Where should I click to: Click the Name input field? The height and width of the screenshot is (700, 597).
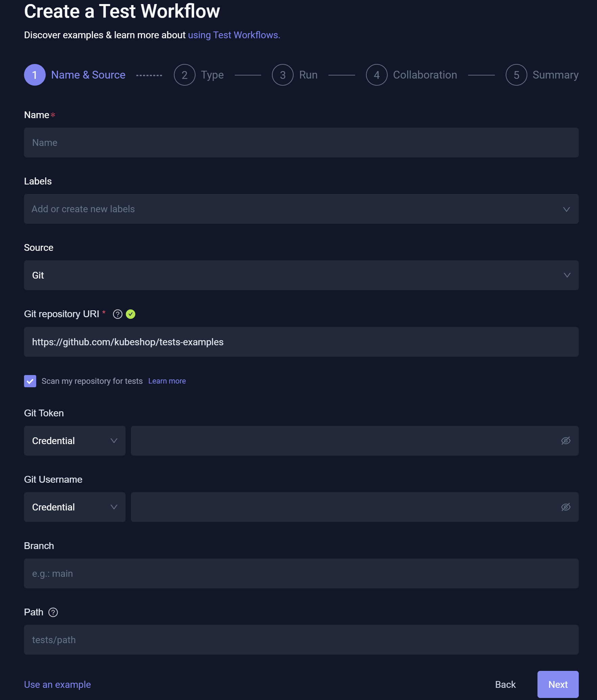(x=301, y=143)
